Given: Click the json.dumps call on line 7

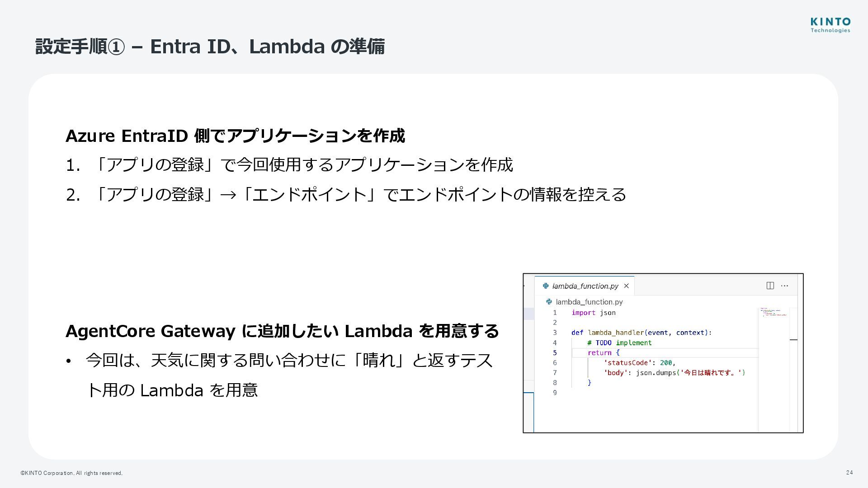Looking at the screenshot, I should (x=656, y=373).
